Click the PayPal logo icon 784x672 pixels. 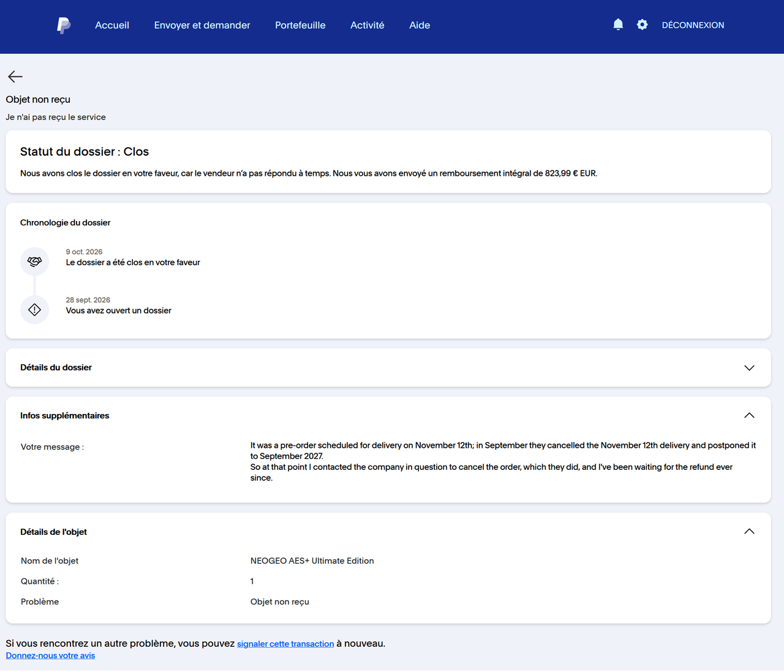(64, 25)
